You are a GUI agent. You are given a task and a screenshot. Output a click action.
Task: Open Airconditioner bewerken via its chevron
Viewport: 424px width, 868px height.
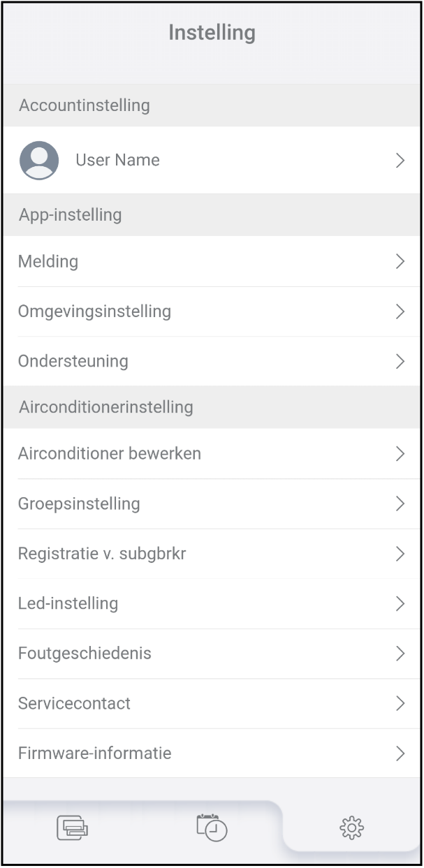point(400,454)
